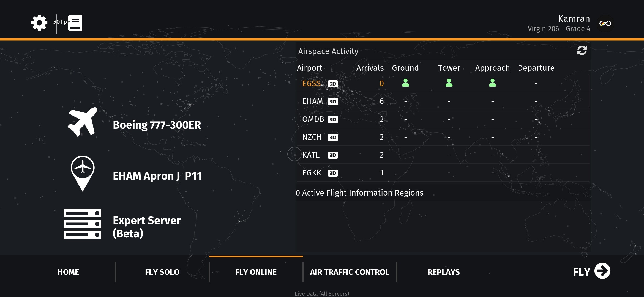Open the REPLAYS tab
The width and height of the screenshot is (644, 297).
[443, 272]
